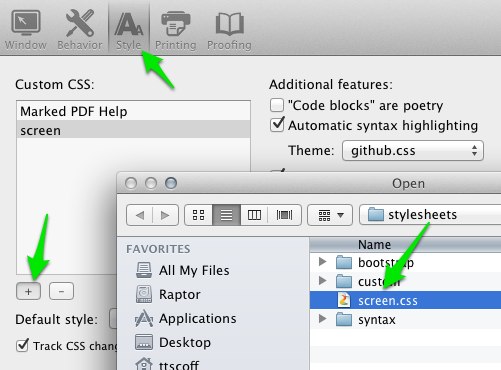Screen dimensions: 501x370
Task: Switch file dialog to icon view
Action: point(199,215)
